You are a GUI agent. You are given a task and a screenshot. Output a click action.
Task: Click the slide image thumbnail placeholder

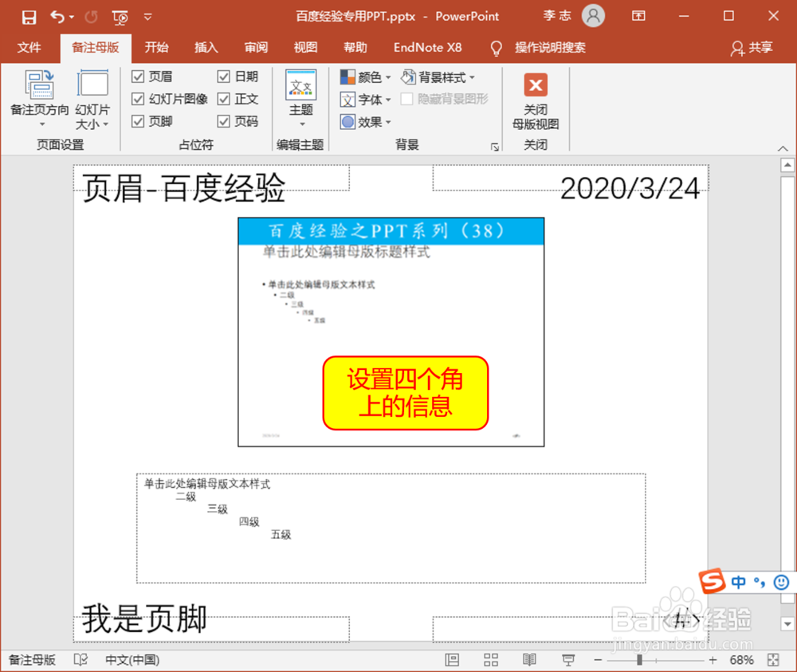[x=391, y=332]
